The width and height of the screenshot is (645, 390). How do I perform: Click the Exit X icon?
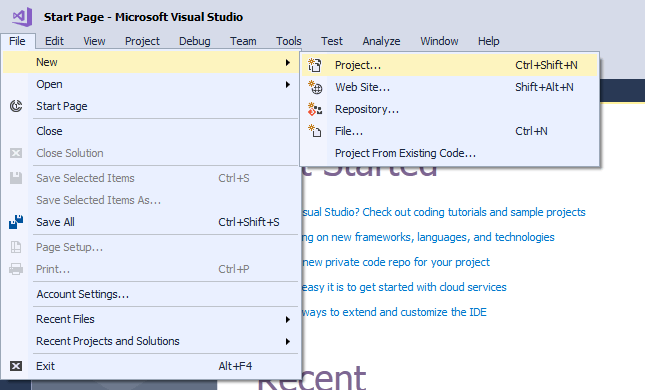coord(16,366)
